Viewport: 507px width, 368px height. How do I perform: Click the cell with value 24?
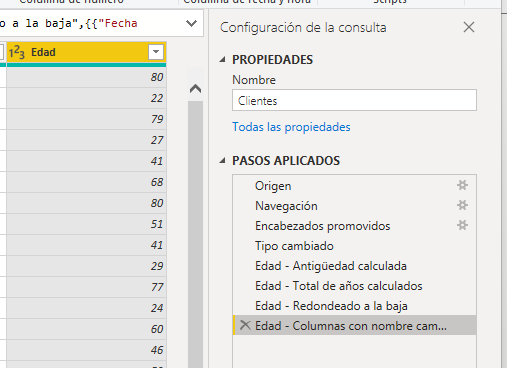click(86, 308)
